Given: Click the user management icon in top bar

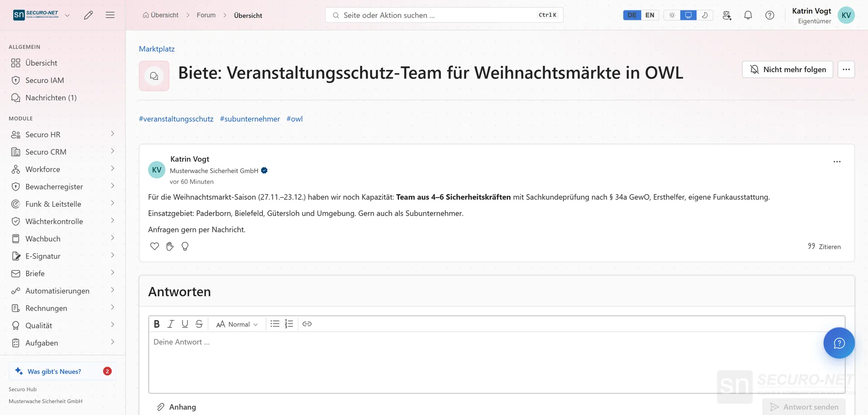Looking at the screenshot, I should [727, 15].
